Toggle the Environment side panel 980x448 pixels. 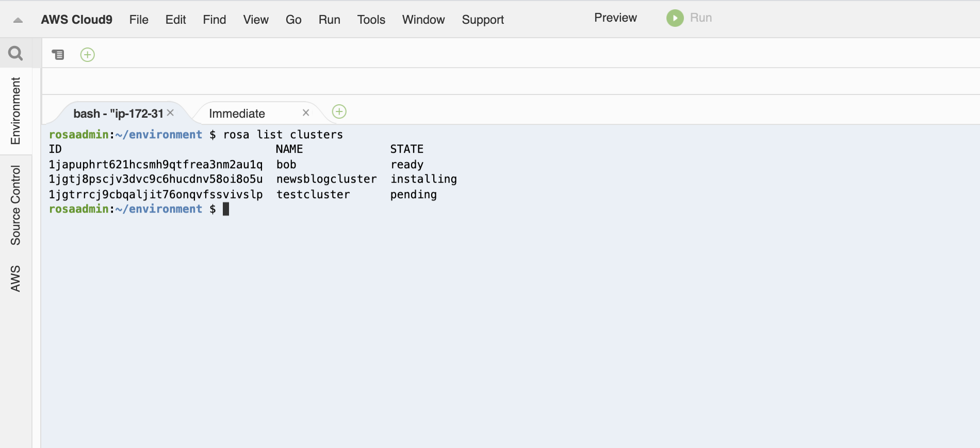coord(15,111)
